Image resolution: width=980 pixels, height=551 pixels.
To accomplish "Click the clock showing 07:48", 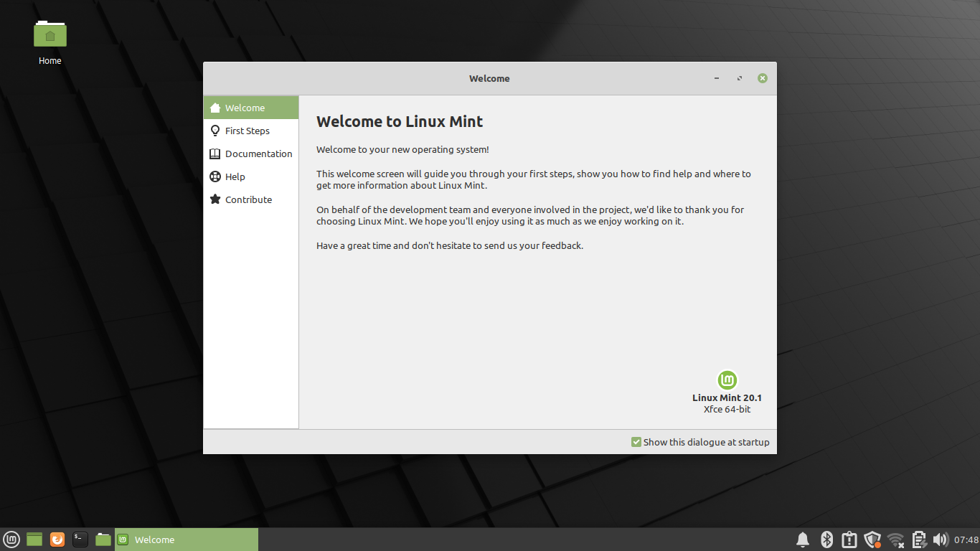I will (966, 540).
